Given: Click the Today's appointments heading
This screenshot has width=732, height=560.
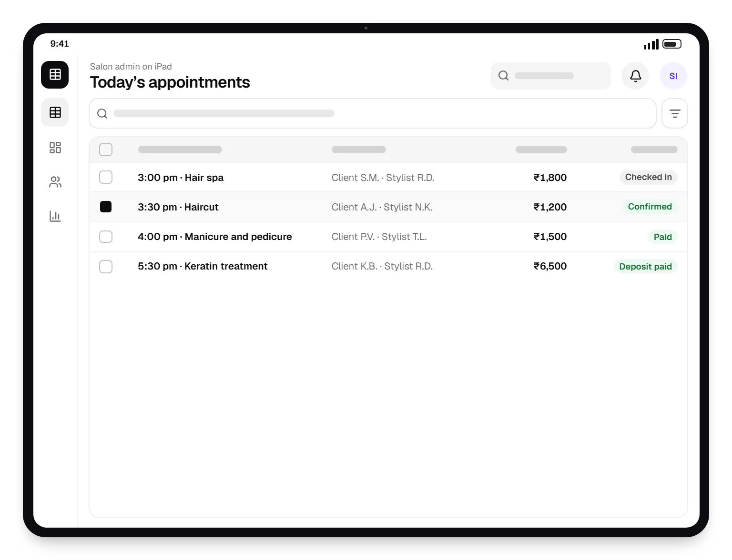Looking at the screenshot, I should point(170,82).
